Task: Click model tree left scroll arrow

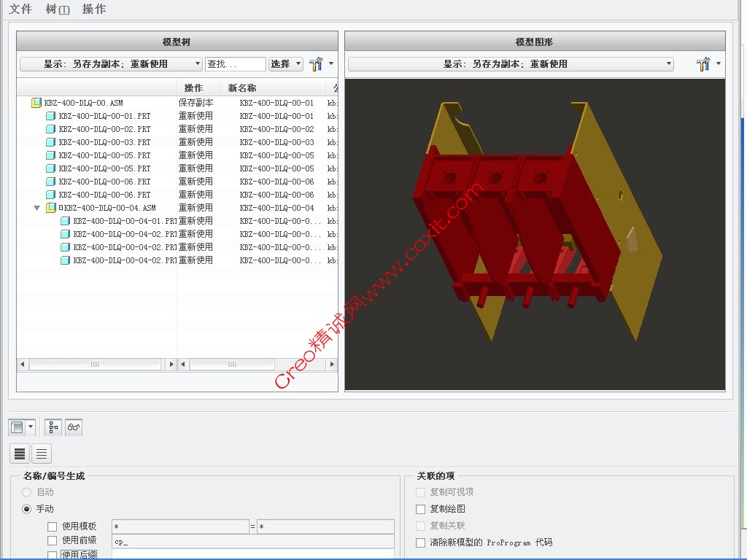Action: pyautogui.click(x=22, y=365)
